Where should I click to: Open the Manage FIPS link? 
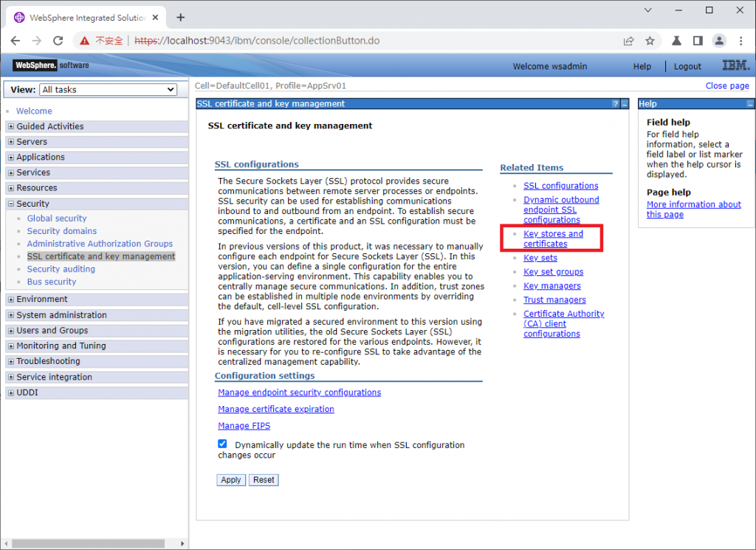coord(244,426)
